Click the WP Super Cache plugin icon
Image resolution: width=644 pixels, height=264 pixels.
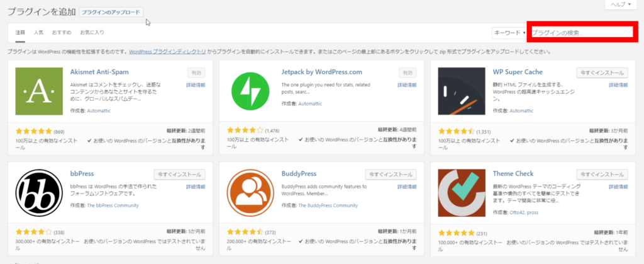[x=462, y=91]
